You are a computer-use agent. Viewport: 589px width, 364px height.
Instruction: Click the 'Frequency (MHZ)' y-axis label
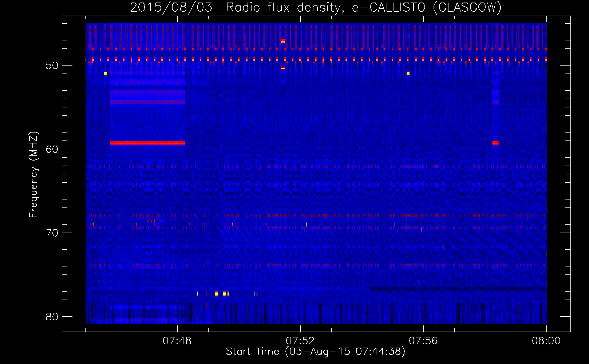(x=33, y=175)
